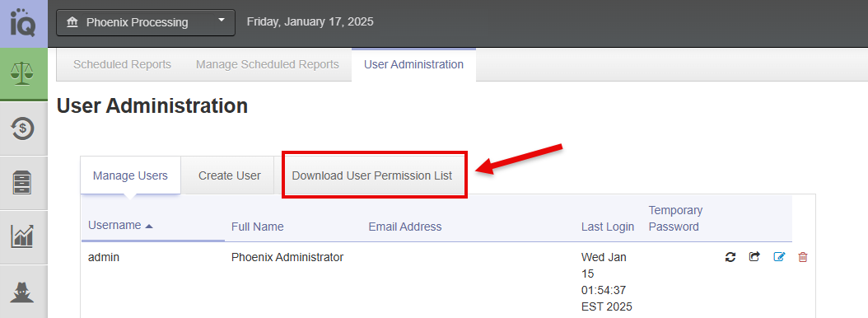
Task: Open the Create User tab
Action: click(229, 175)
